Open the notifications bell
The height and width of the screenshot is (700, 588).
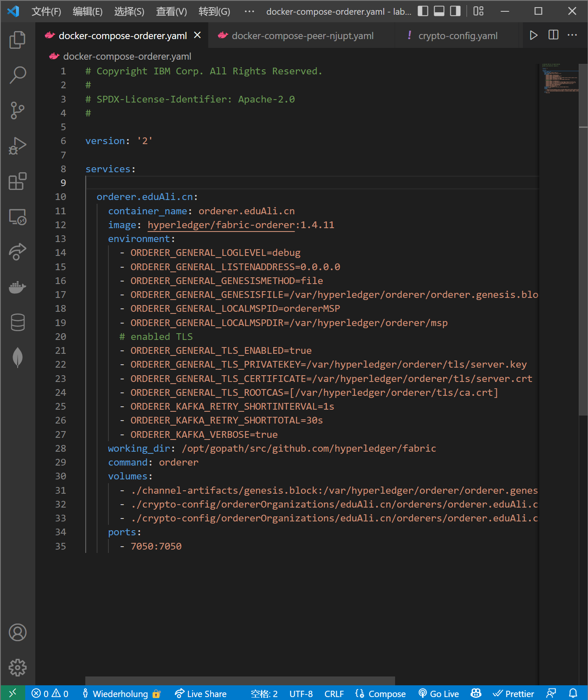(x=573, y=693)
